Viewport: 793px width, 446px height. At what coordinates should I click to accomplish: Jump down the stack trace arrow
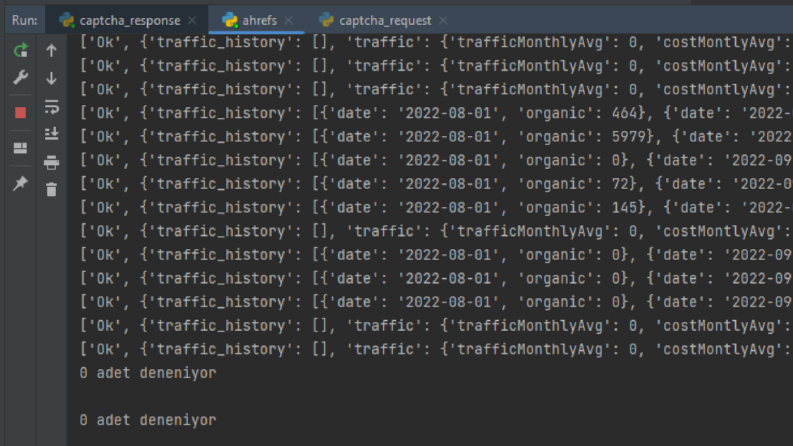(51, 78)
